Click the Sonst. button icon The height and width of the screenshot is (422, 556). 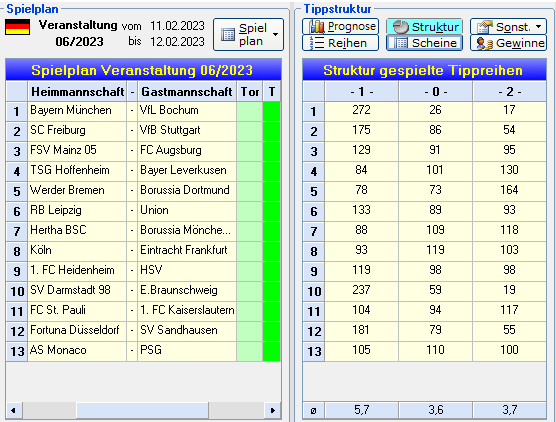[x=485, y=27]
